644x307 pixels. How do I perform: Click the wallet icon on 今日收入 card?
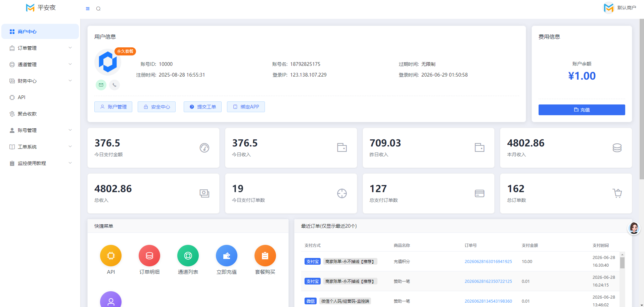(342, 147)
